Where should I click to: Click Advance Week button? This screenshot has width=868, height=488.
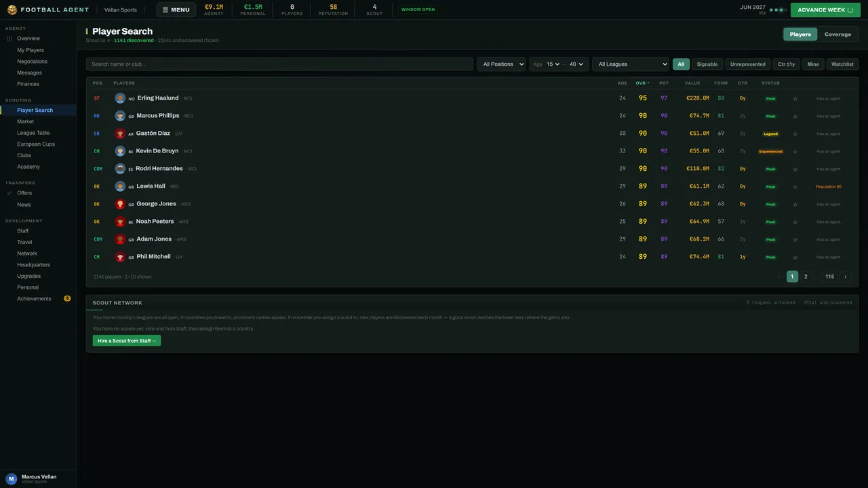click(825, 9)
